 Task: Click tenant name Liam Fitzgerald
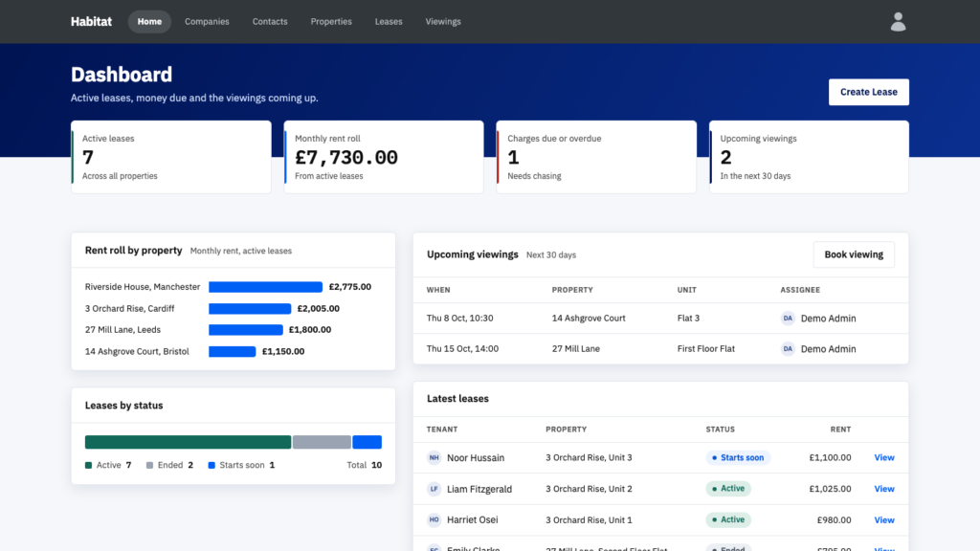(x=479, y=489)
